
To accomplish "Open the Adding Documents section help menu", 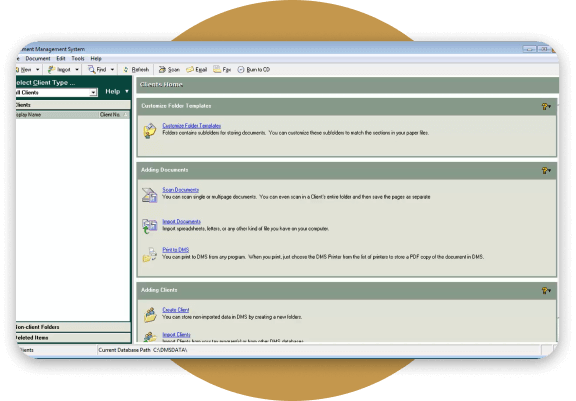I will [x=546, y=170].
